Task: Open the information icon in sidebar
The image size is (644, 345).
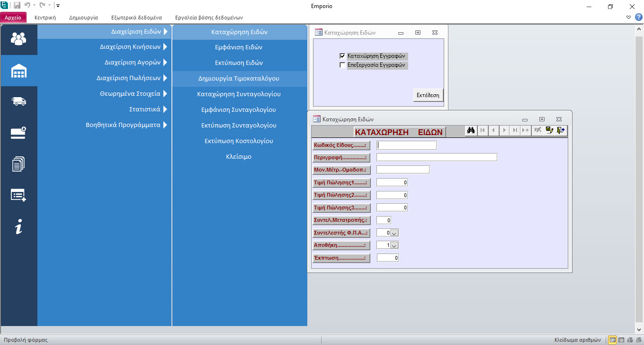Action: click(x=19, y=227)
